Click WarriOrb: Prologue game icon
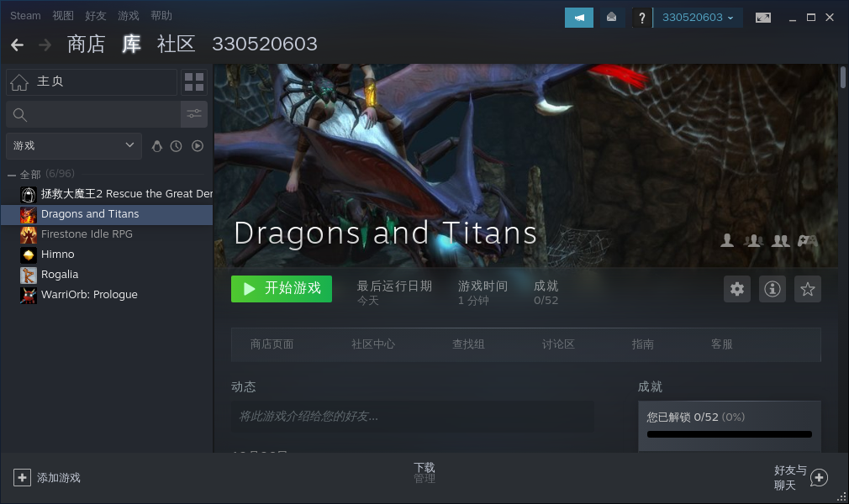 click(28, 296)
